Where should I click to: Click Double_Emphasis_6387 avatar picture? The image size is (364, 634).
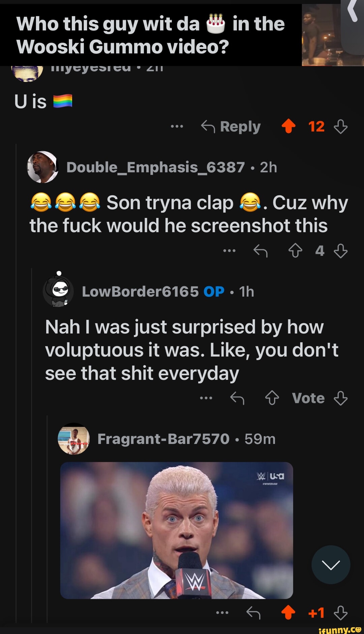[x=43, y=167]
